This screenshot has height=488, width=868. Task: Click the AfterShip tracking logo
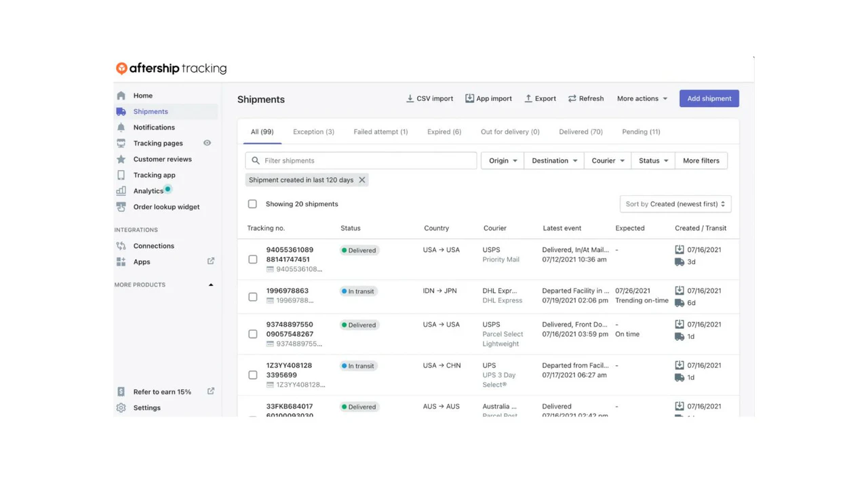[171, 68]
